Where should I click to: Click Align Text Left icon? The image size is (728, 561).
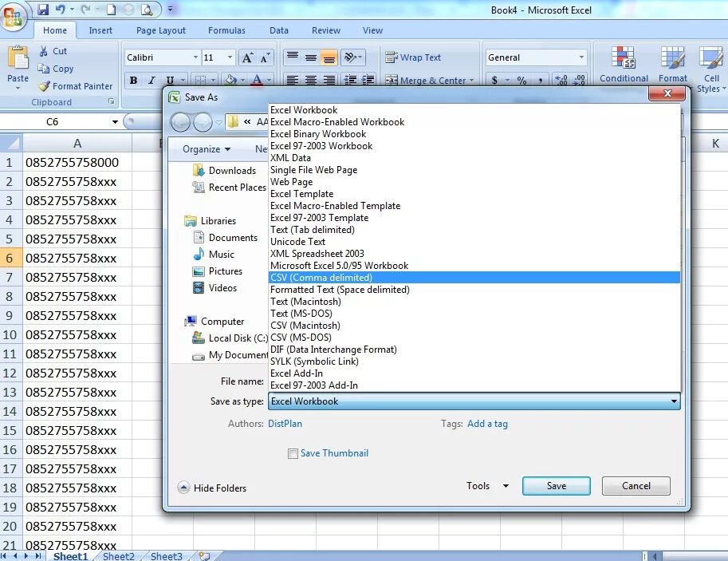coord(293,80)
